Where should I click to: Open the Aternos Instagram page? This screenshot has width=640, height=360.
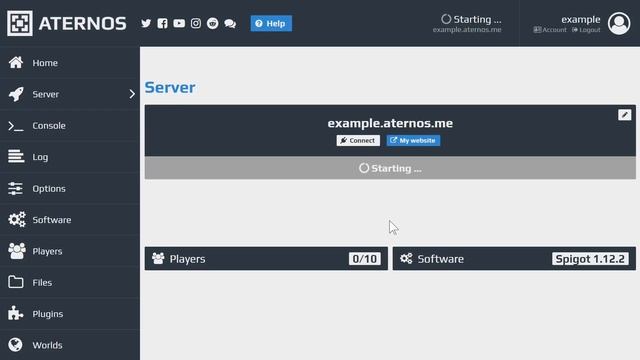click(x=196, y=23)
